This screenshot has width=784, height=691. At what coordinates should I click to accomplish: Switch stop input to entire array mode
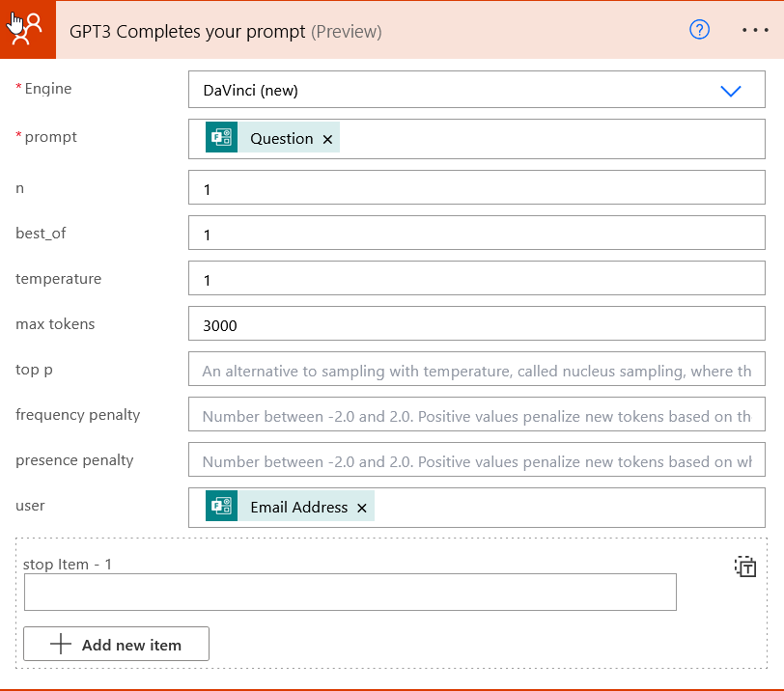(745, 567)
